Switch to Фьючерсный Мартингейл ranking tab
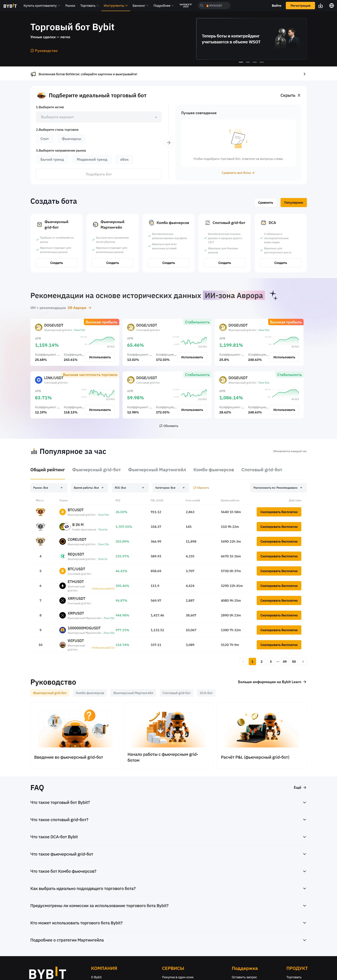 click(x=157, y=470)
